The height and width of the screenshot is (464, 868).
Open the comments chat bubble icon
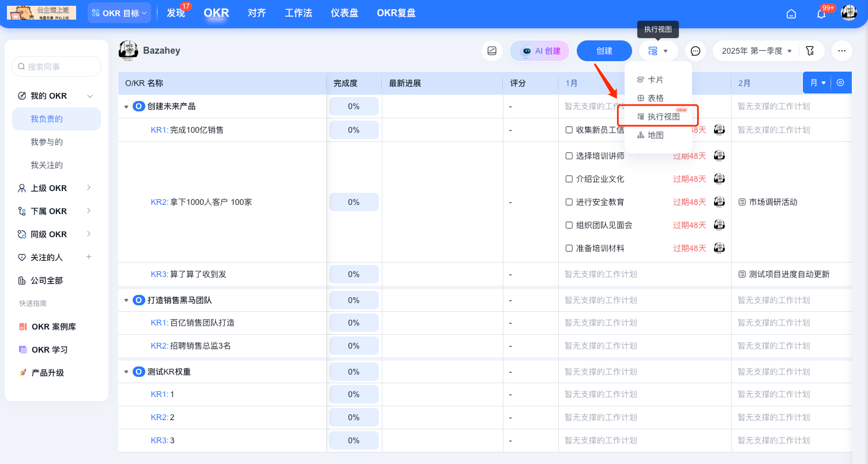pos(696,51)
